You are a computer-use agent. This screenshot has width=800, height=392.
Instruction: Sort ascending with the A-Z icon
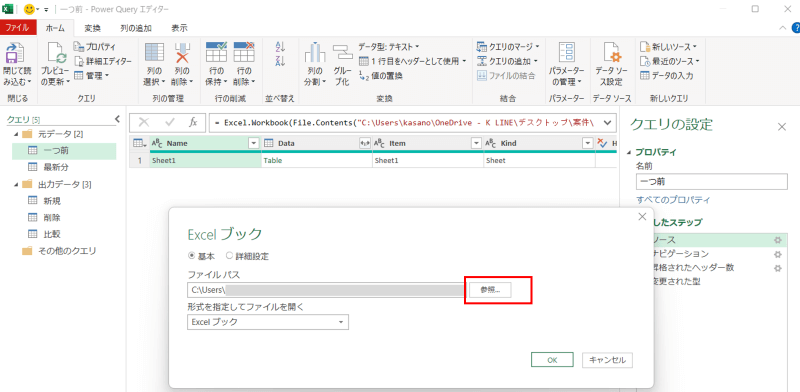point(280,47)
